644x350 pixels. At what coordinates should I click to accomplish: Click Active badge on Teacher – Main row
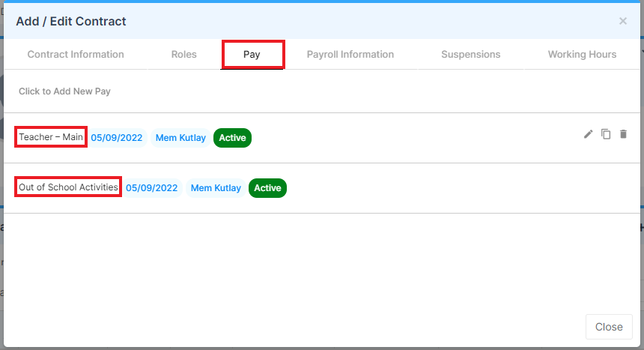[x=232, y=138]
